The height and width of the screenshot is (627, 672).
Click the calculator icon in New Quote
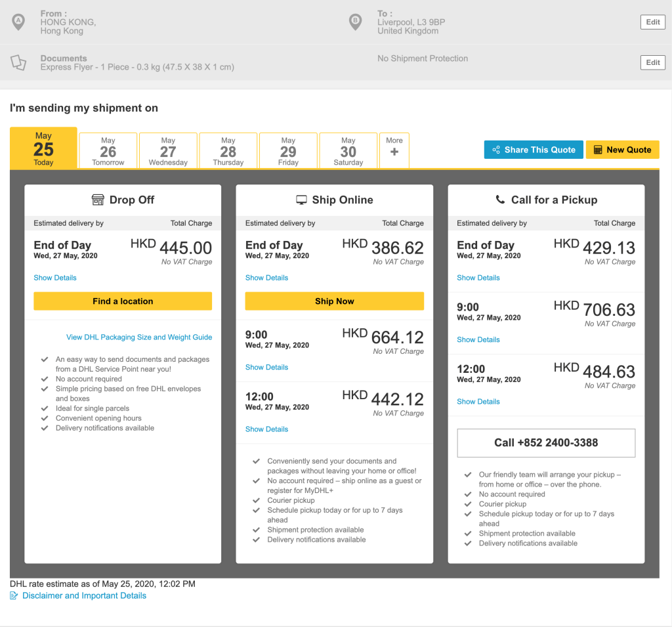(x=598, y=150)
